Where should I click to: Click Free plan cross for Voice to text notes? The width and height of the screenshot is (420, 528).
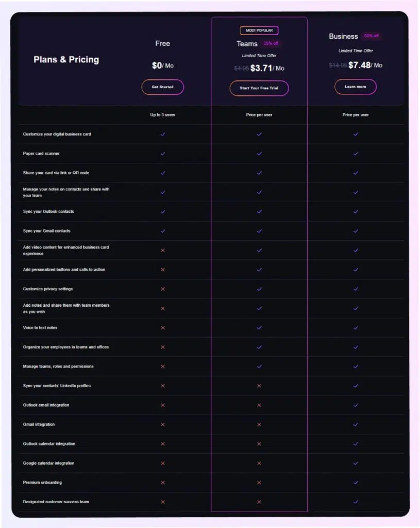[162, 327]
